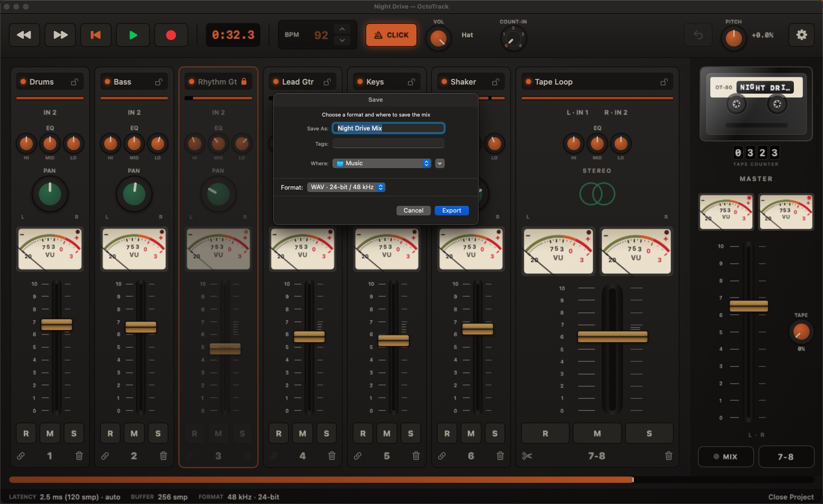This screenshot has width=823, height=504.
Task: Click the Save As name field
Action: point(388,128)
